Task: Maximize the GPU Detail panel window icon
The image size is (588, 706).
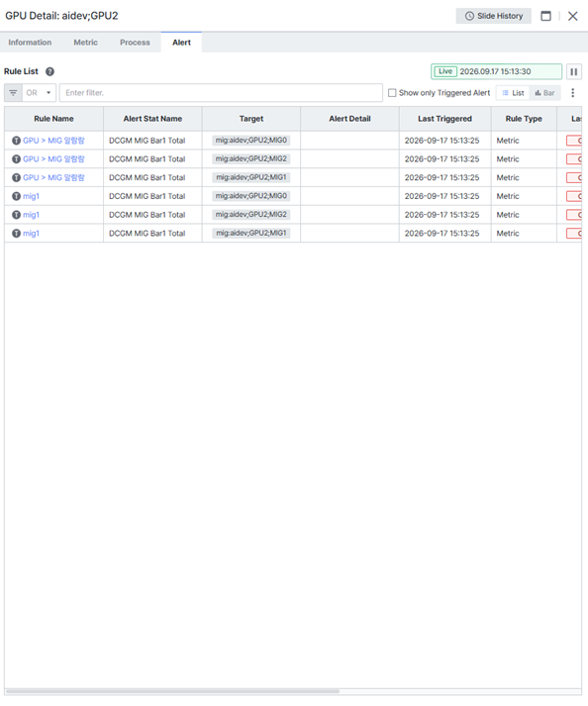Action: [545, 16]
